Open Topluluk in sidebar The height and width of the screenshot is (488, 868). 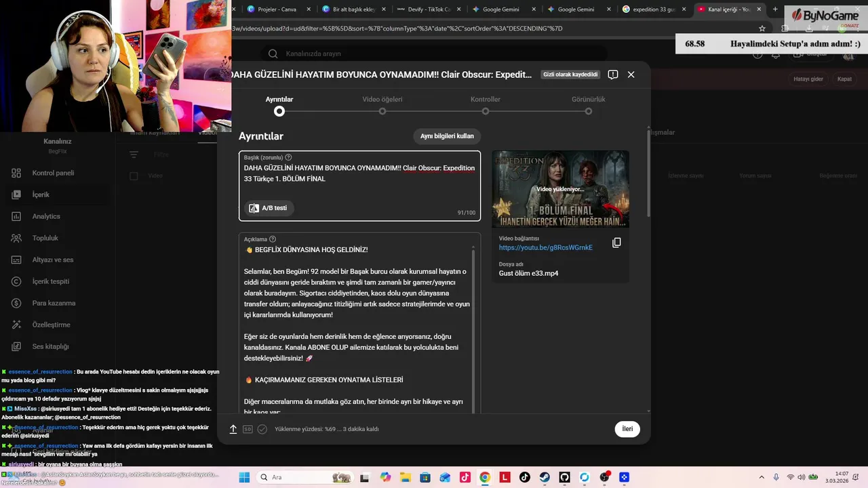click(58, 238)
